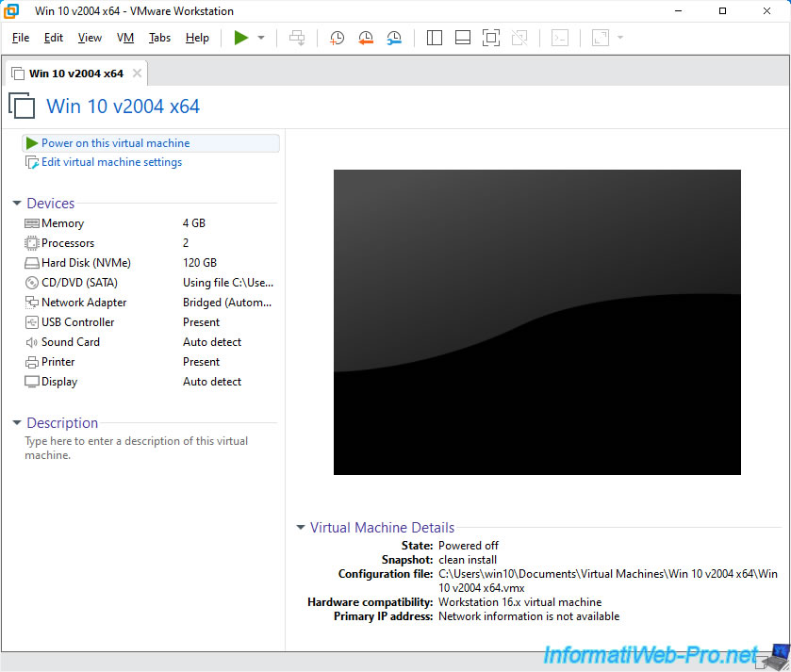Click 'Network information is not available' text

coord(529,616)
